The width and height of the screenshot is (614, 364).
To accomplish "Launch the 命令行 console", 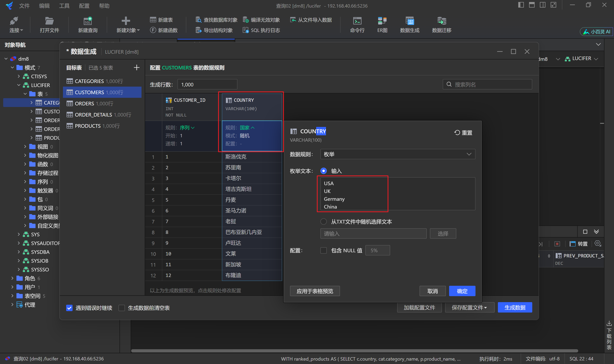I will point(357,25).
